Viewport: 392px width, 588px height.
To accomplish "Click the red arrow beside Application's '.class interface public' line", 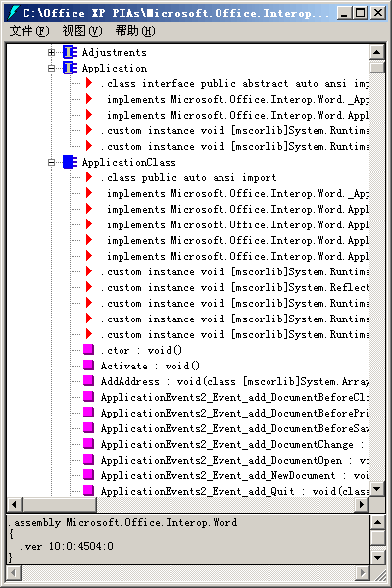I will click(89, 83).
